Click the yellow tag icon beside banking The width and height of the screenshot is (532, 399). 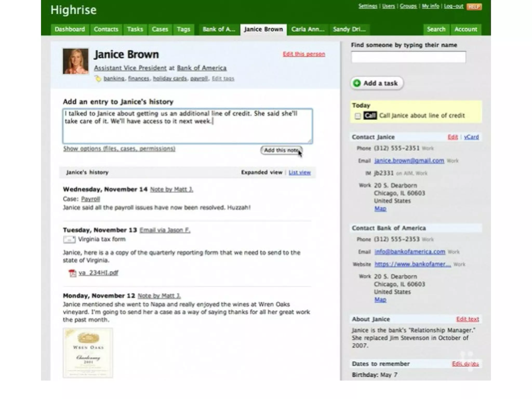pyautogui.click(x=98, y=79)
